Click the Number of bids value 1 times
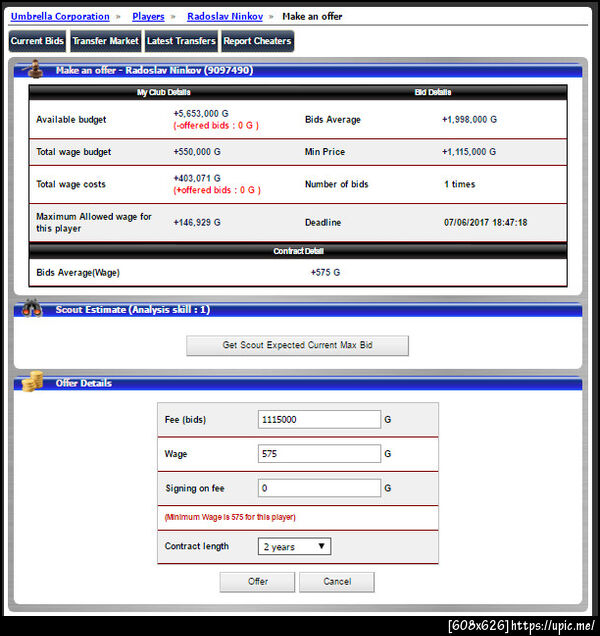This screenshot has height=636, width=600. point(460,184)
